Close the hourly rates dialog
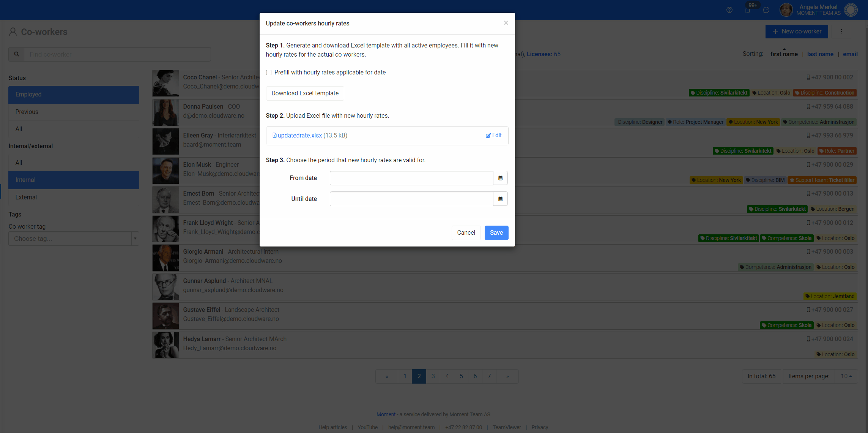 (x=506, y=23)
